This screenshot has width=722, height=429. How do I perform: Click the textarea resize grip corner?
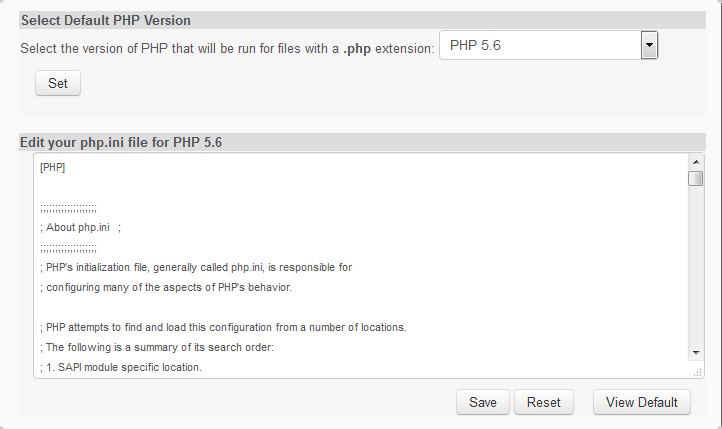tap(697, 372)
